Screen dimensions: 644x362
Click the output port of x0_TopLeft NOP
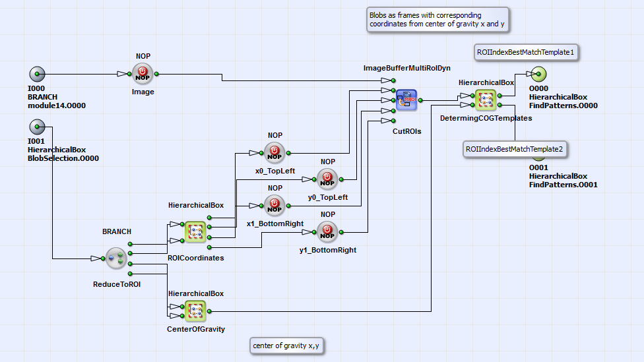pyautogui.click(x=288, y=153)
